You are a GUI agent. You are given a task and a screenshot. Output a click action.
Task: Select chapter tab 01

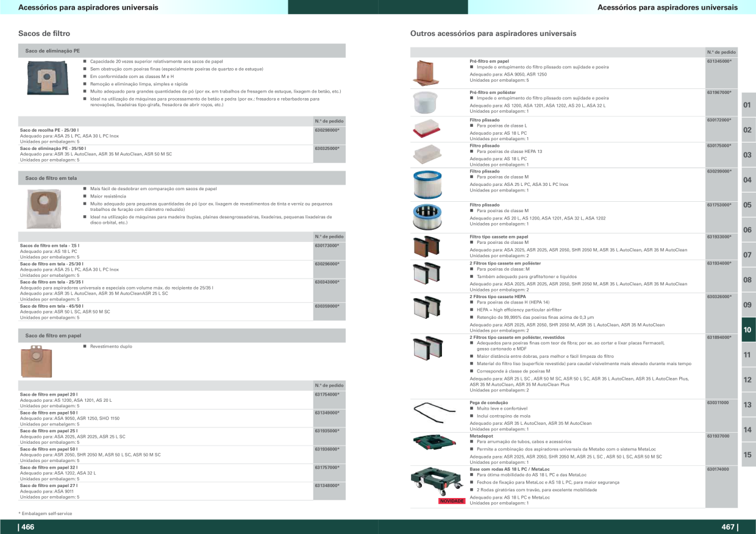(748, 105)
